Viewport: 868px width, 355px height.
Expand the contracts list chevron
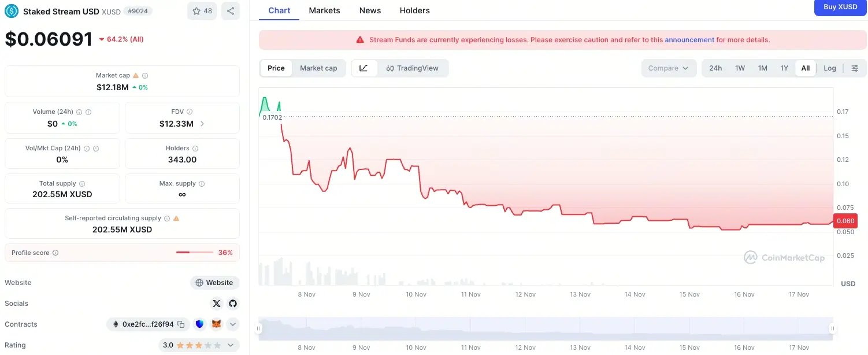233,324
